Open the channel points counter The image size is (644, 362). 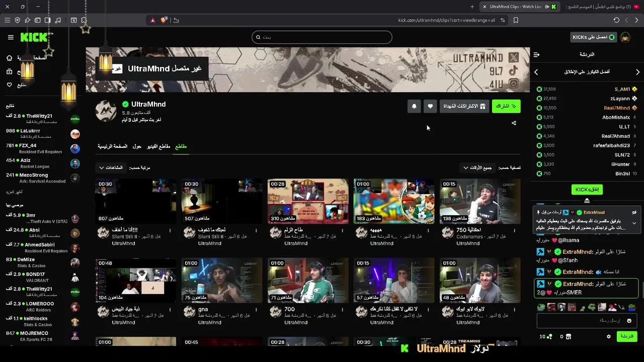(545, 336)
